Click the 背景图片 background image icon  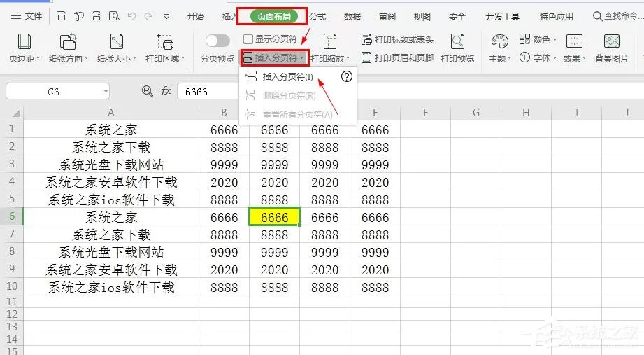(612, 41)
